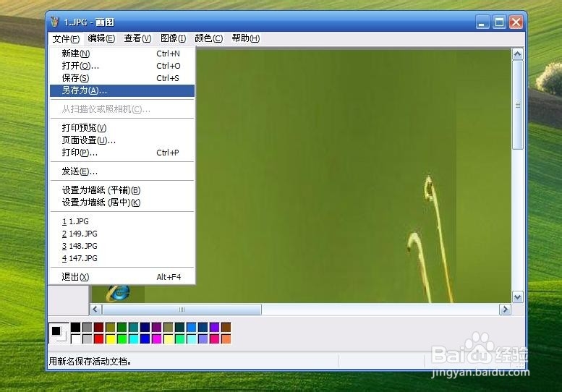Maximize the Paint window
Screen dimensions: 562x392
(x=499, y=22)
